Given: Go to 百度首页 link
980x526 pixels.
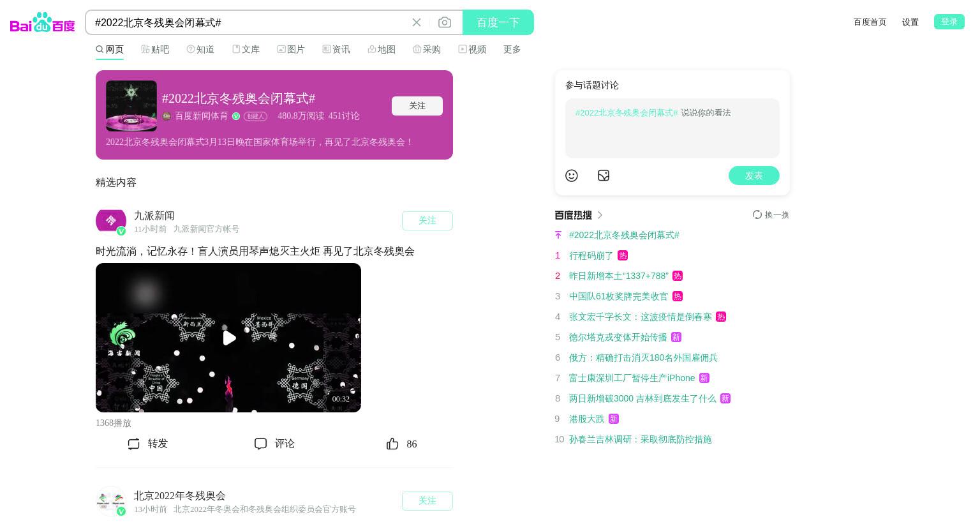Looking at the screenshot, I should pos(870,22).
